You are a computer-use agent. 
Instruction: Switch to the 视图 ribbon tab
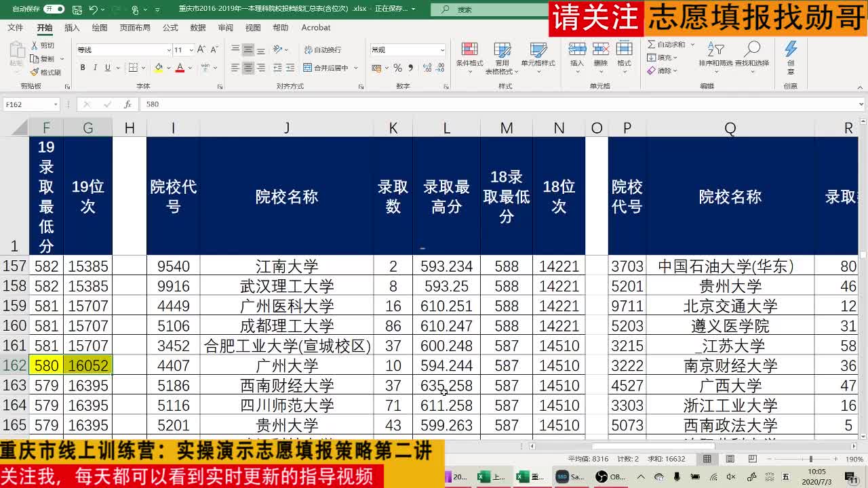coord(253,28)
